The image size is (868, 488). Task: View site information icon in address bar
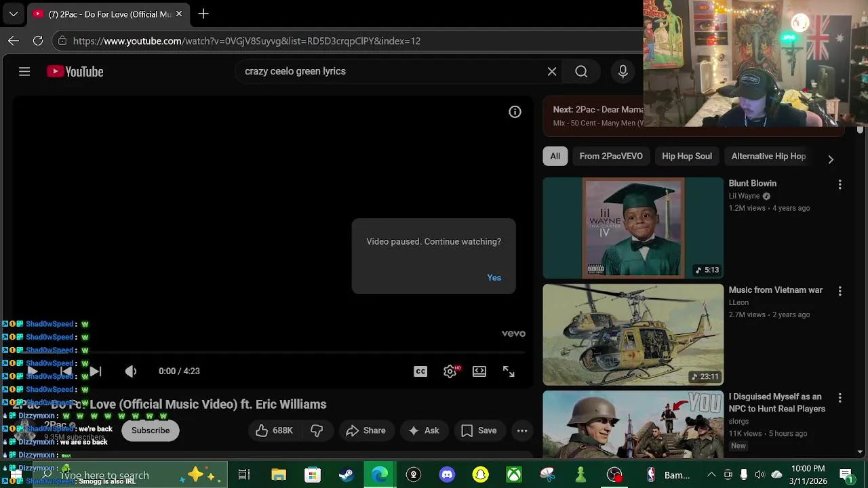point(62,41)
